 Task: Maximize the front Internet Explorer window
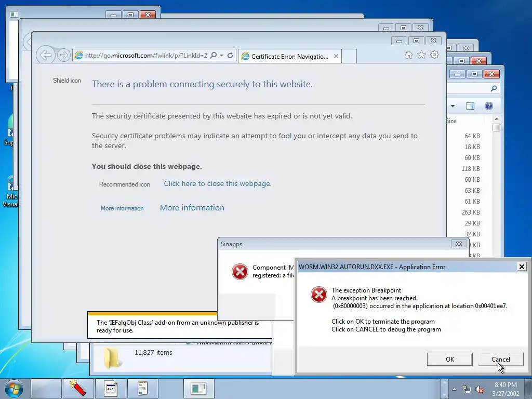point(416,41)
